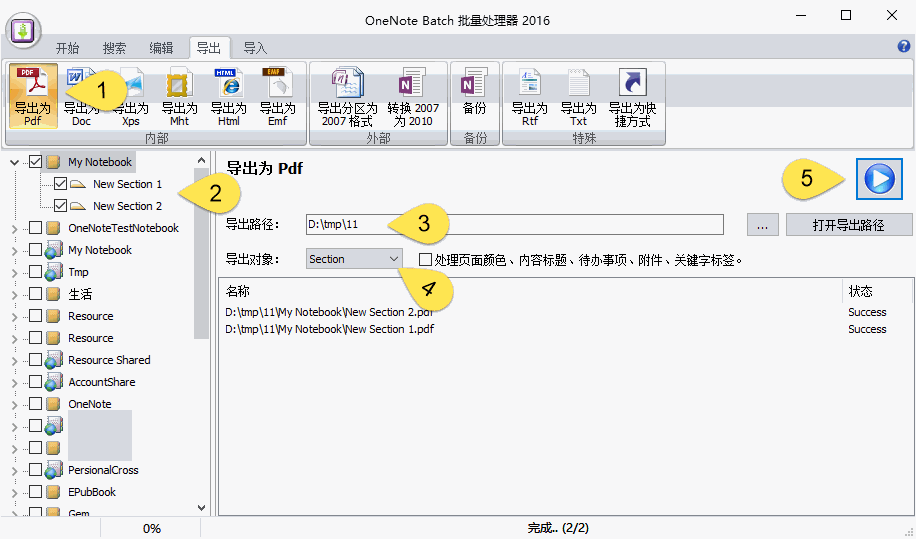This screenshot has height=539, width=916.
Task: Click the Resource Shared notebook icon
Action: click(54, 360)
